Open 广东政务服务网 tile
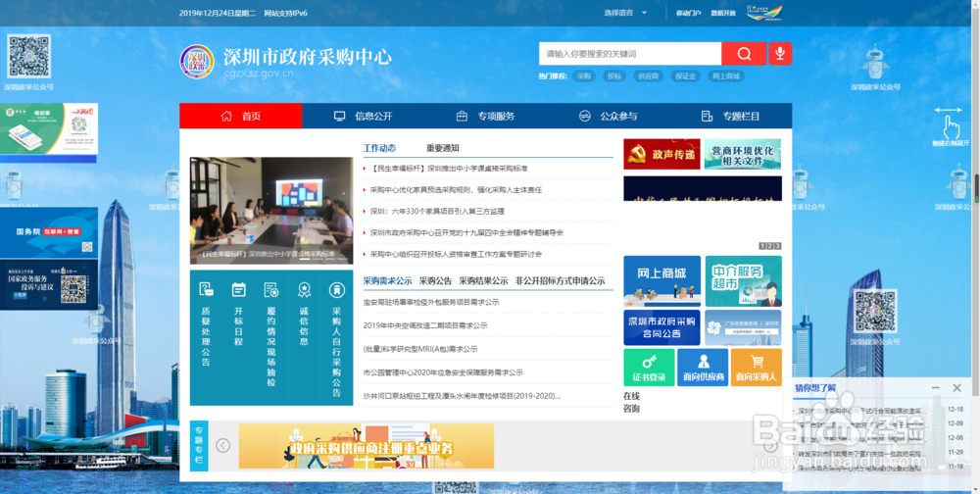This screenshot has height=494, width=980. click(x=743, y=327)
